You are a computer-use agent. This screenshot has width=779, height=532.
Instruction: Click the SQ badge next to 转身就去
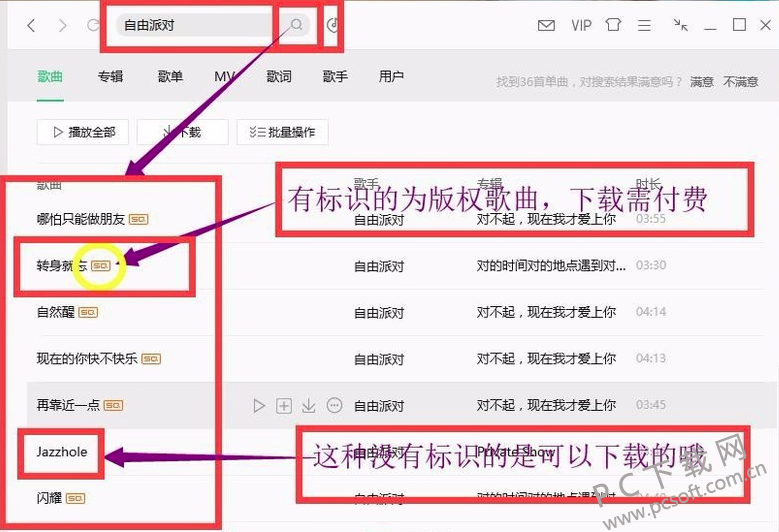coord(101,266)
